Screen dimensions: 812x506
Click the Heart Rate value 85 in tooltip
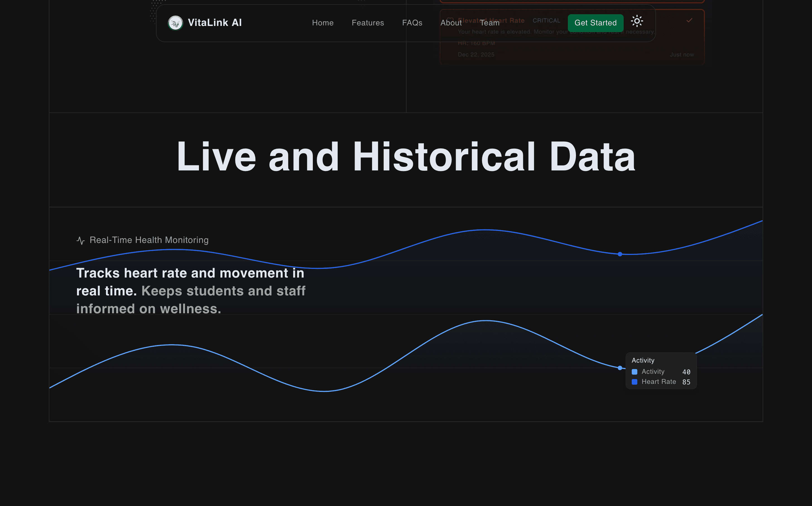[686, 382]
